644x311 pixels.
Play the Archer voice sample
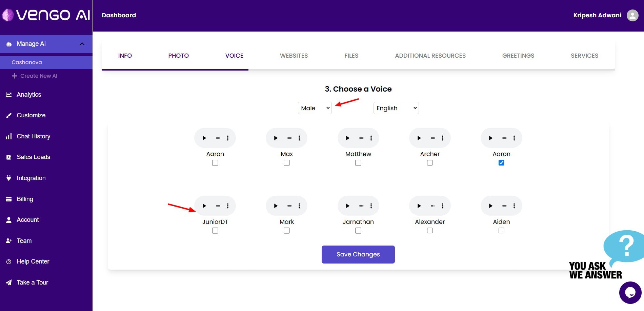419,138
